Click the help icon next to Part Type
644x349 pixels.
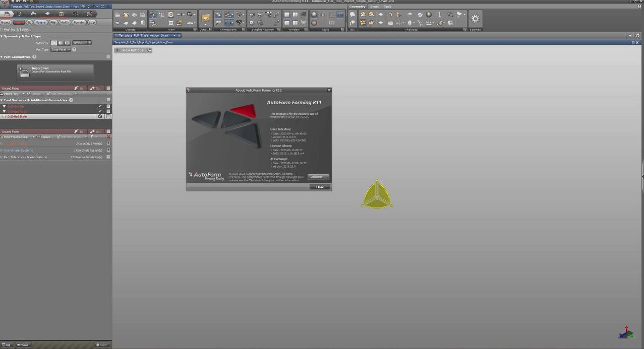[x=74, y=49]
